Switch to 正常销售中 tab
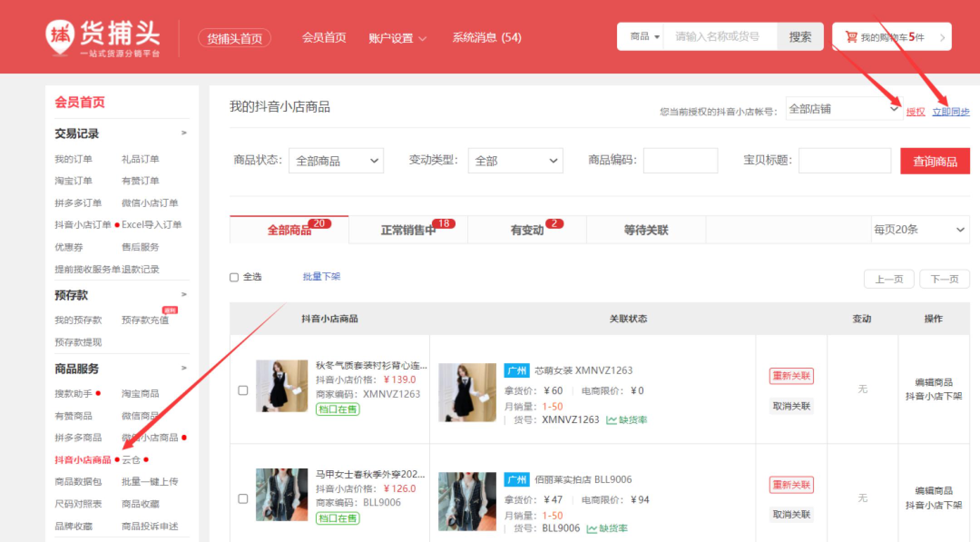This screenshot has width=980, height=542. pos(408,230)
